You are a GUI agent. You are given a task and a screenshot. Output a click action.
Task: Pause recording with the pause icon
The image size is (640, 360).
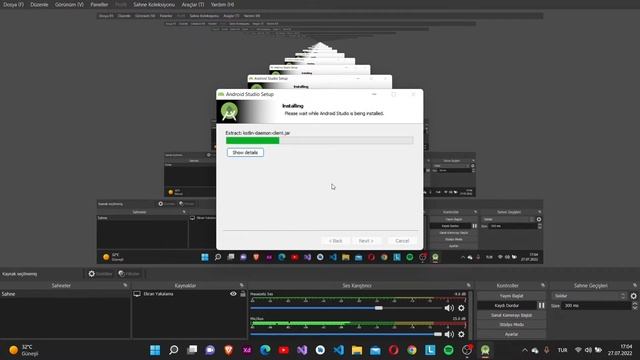pos(541,305)
